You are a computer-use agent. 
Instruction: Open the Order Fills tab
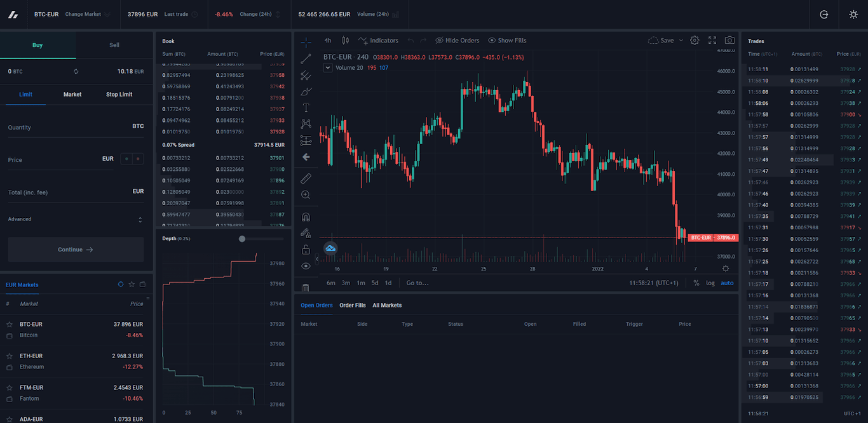(x=353, y=305)
